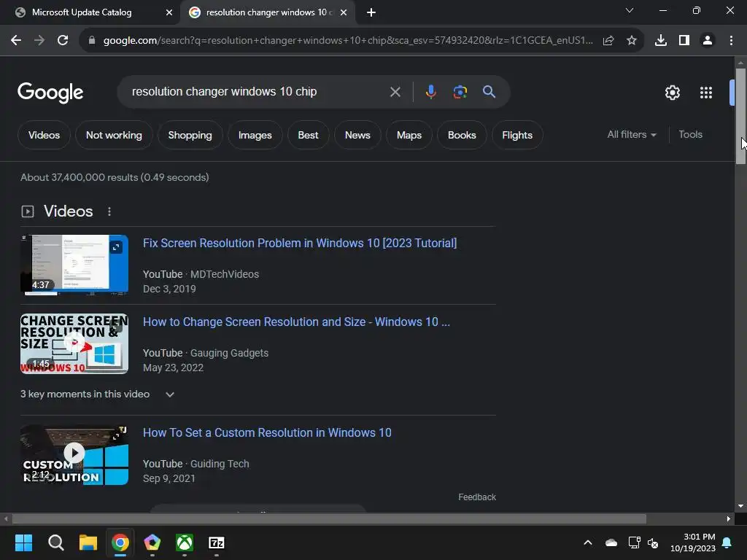
Task: Open the Windows Start menu
Action: coord(23,542)
